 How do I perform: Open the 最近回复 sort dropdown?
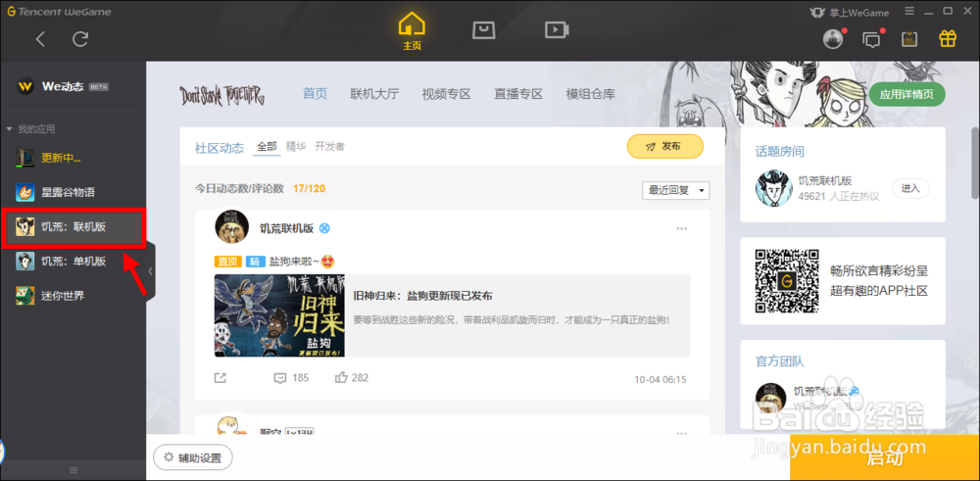pyautogui.click(x=675, y=190)
